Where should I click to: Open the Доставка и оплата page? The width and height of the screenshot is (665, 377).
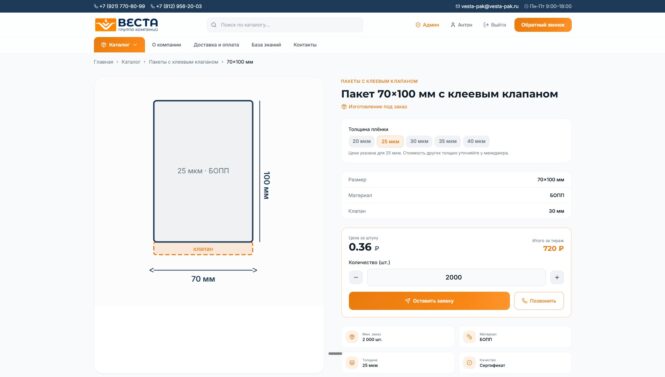click(216, 45)
